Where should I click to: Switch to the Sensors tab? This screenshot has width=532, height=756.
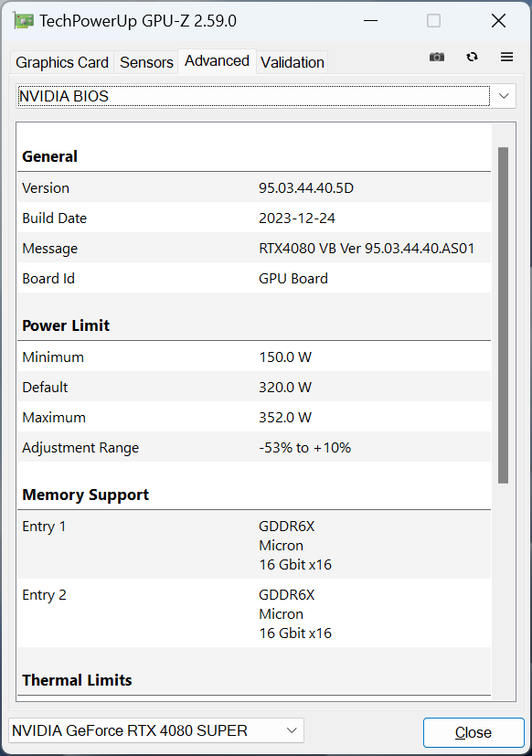(146, 62)
